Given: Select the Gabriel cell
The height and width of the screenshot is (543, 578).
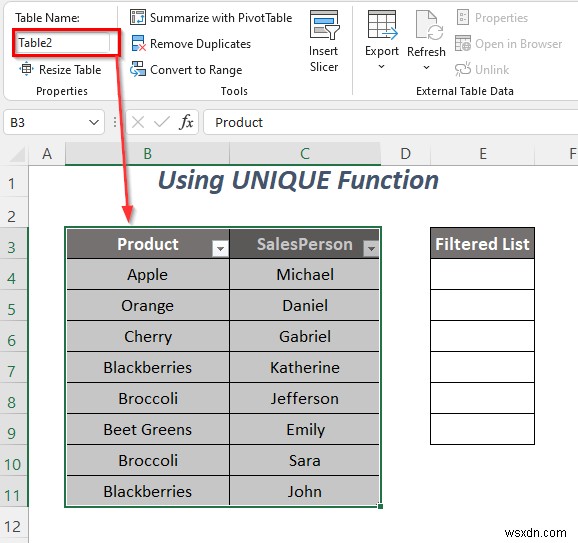Looking at the screenshot, I should [x=304, y=336].
